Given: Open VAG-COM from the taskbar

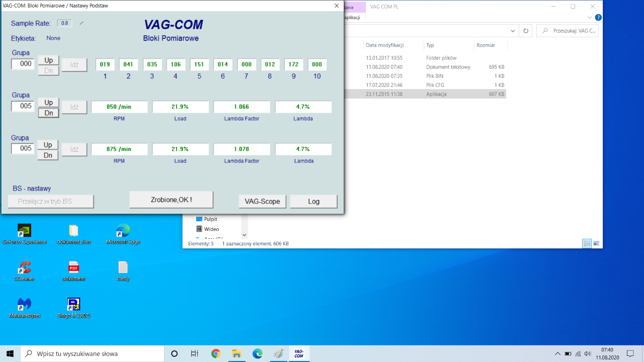Looking at the screenshot, I should tap(298, 353).
